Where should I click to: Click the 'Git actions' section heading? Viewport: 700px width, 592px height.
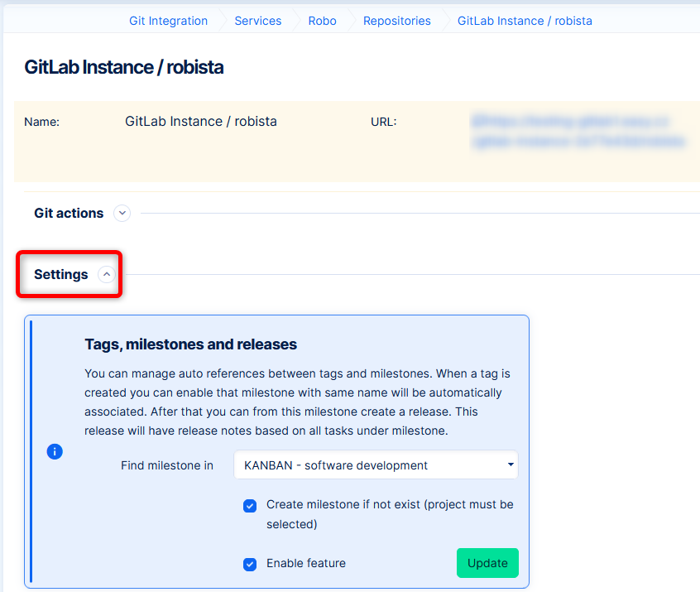tap(69, 214)
